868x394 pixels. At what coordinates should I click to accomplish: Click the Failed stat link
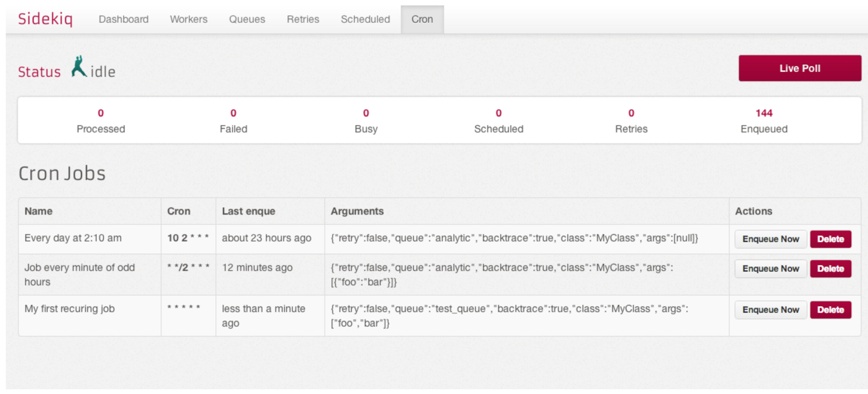click(234, 121)
